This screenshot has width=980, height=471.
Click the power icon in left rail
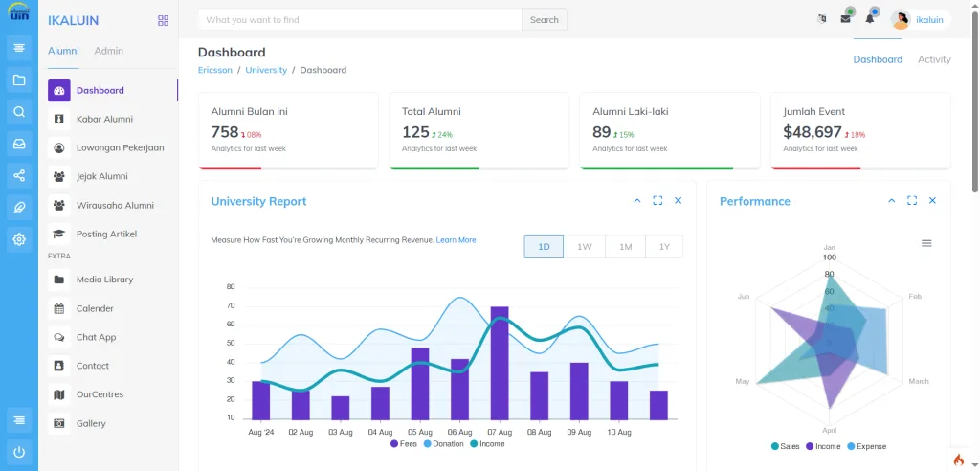19,451
